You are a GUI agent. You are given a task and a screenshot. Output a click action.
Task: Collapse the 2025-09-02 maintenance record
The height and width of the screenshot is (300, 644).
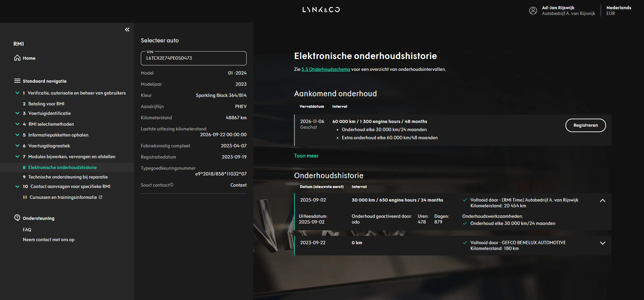[603, 200]
